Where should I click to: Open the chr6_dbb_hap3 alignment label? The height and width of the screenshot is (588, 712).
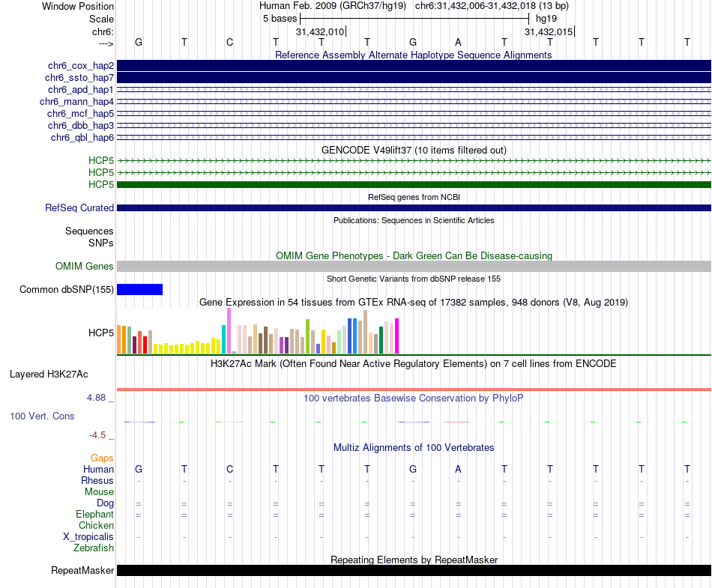point(81,125)
